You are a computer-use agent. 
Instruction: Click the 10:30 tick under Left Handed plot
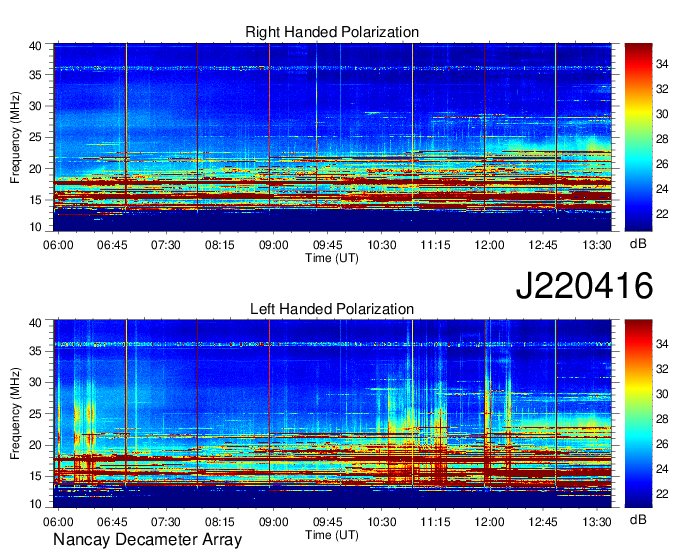click(382, 522)
